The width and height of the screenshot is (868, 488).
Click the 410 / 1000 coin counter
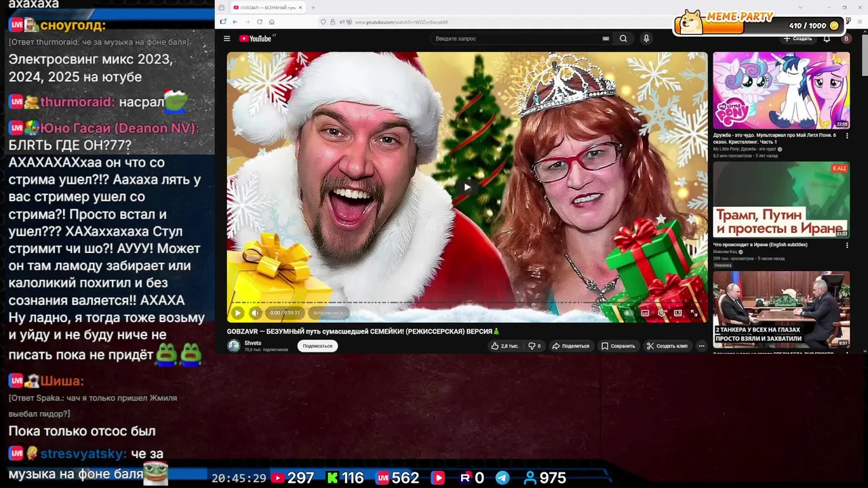click(x=814, y=26)
